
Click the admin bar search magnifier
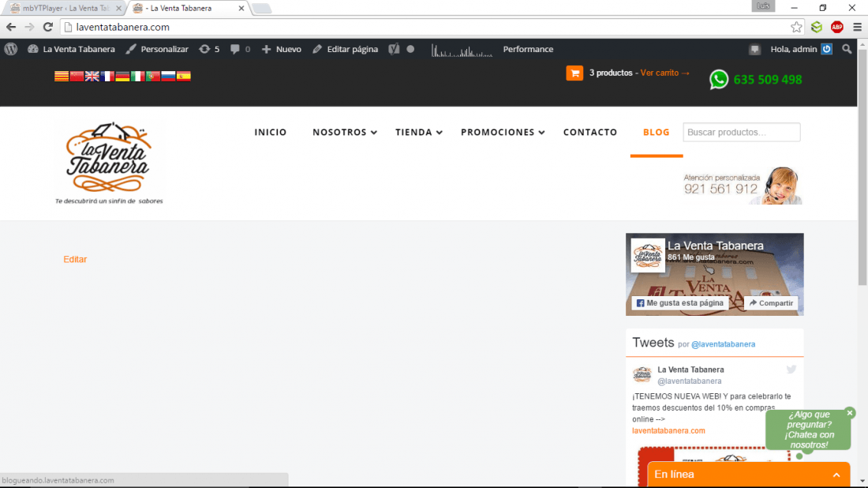(x=847, y=49)
